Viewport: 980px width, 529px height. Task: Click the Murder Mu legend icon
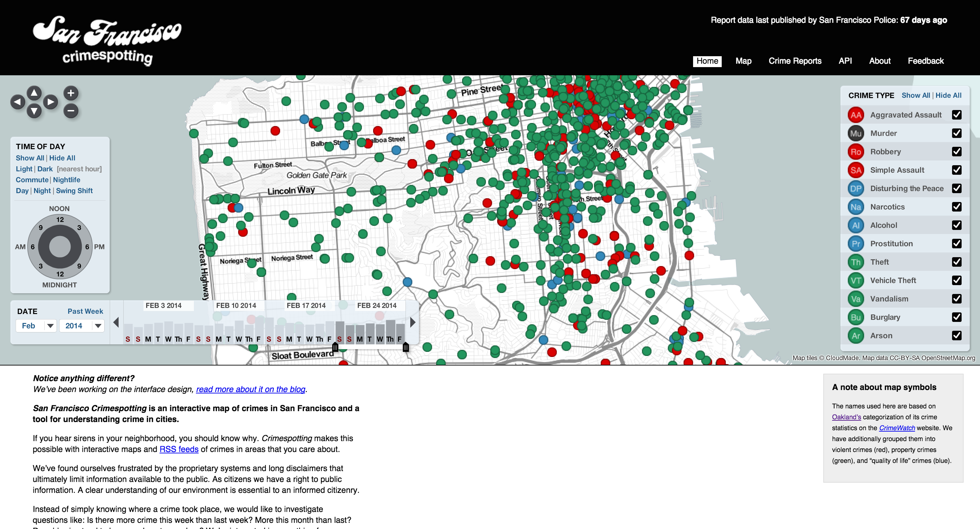(x=856, y=134)
